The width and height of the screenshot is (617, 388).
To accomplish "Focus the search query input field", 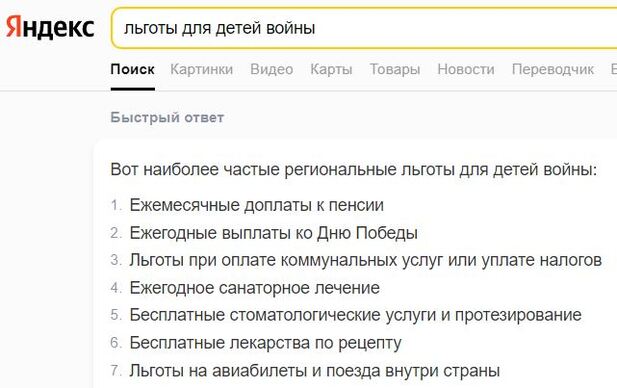I will click(364, 28).
